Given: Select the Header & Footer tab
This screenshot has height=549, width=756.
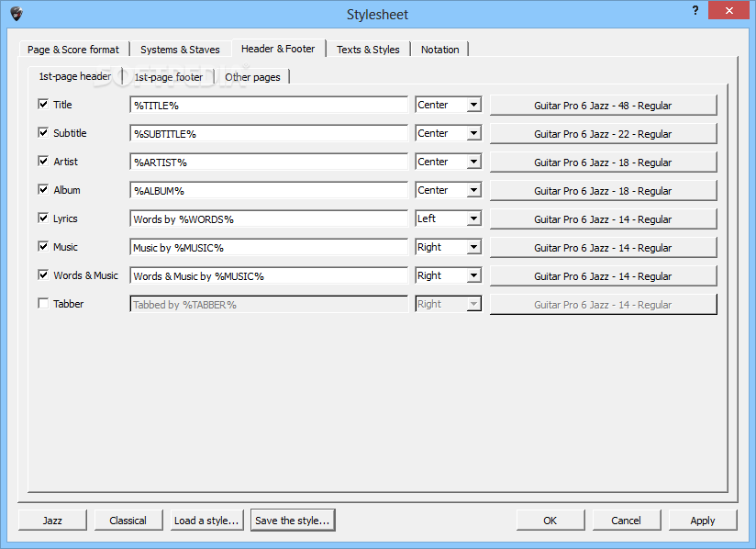Looking at the screenshot, I should point(278,49).
